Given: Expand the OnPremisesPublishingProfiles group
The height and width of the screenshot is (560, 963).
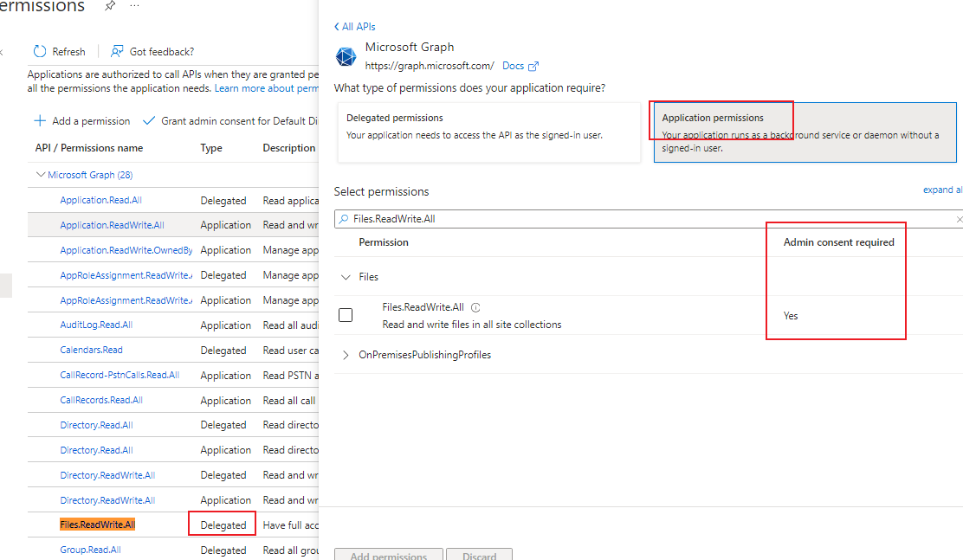Looking at the screenshot, I should coord(345,354).
